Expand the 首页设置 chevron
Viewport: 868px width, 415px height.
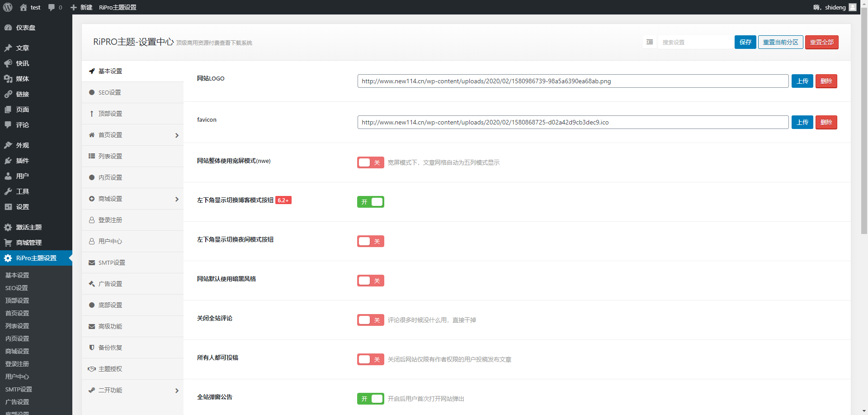coord(177,135)
